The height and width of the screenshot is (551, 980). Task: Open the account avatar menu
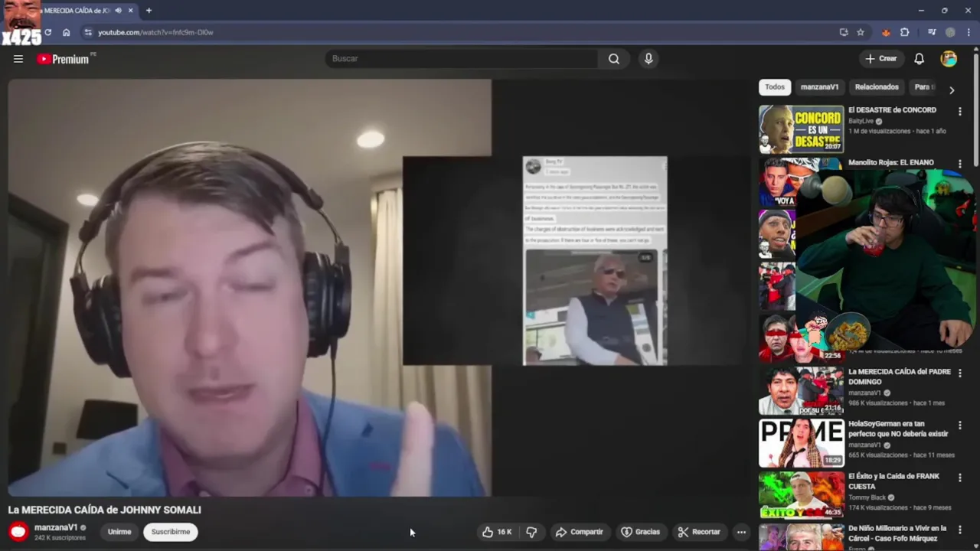(x=949, y=59)
